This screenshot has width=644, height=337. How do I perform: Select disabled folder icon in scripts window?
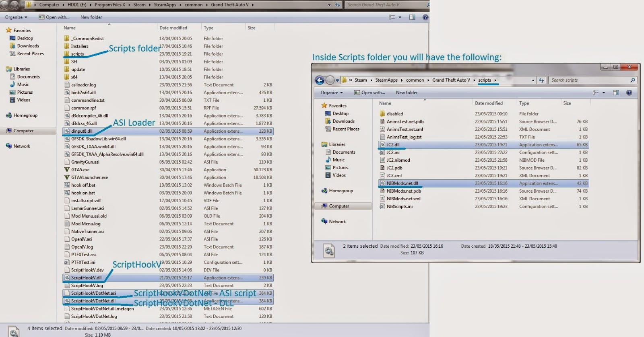point(382,114)
